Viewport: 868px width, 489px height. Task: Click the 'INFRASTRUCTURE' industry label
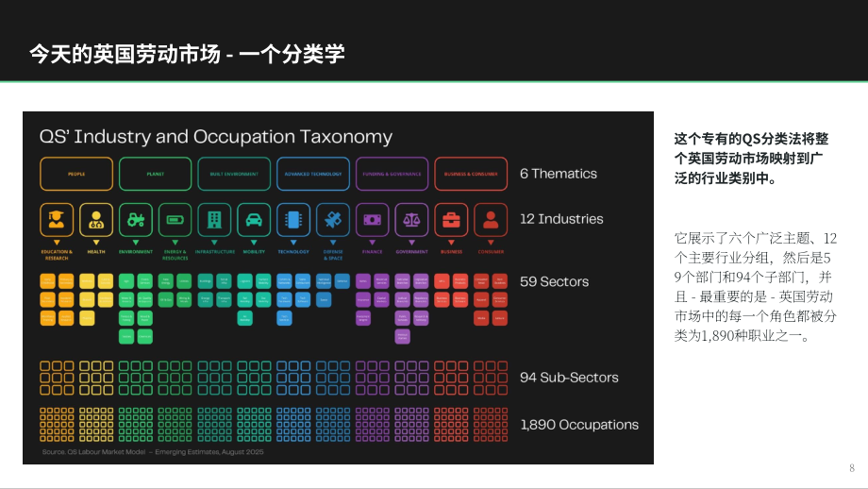[x=215, y=252]
